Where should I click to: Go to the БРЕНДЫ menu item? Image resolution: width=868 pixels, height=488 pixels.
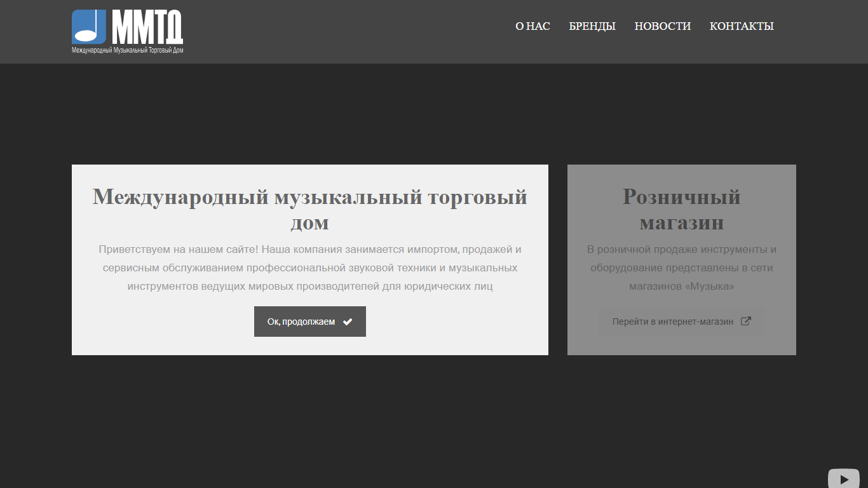pos(592,26)
